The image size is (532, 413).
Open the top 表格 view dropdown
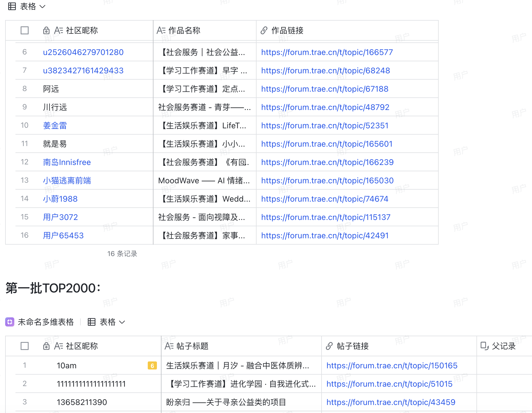pos(33,6)
